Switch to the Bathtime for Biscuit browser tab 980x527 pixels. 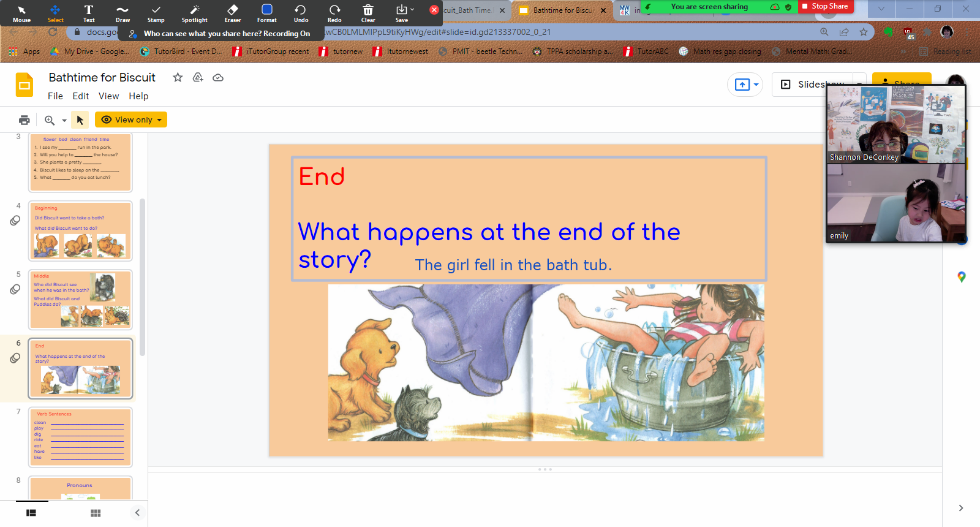[562, 10]
